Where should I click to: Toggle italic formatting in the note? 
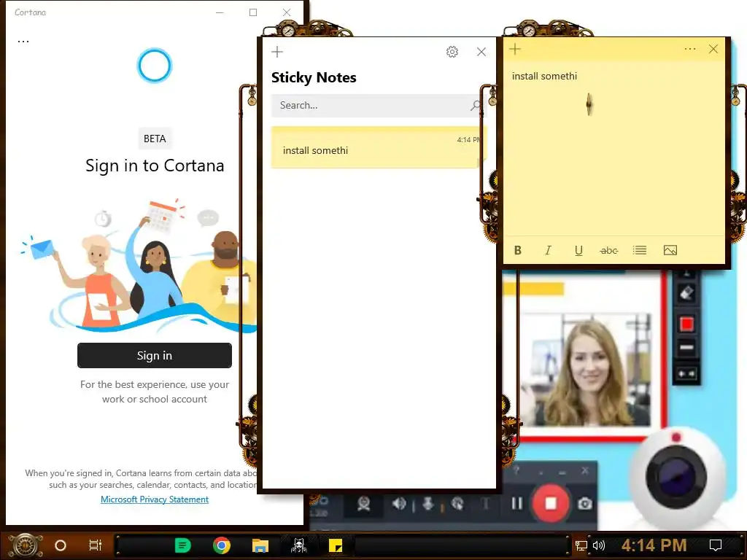[x=549, y=251]
